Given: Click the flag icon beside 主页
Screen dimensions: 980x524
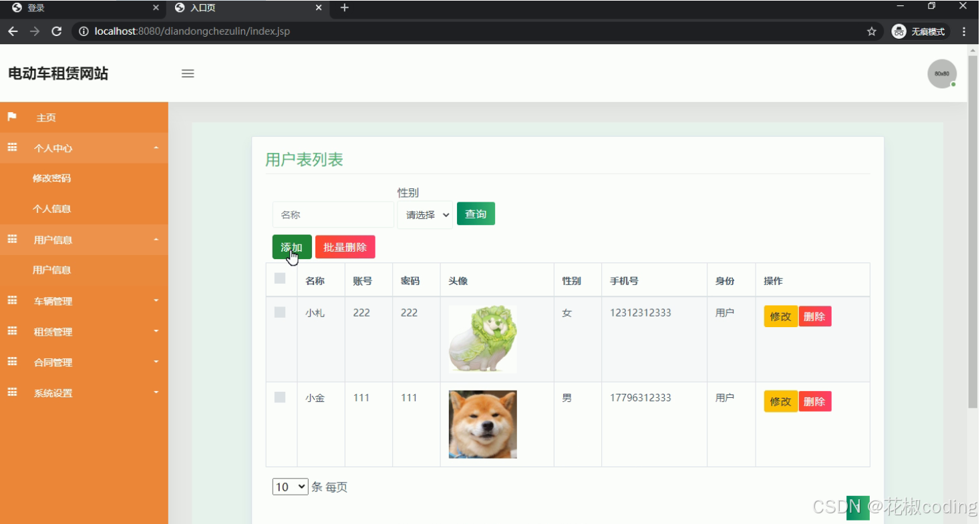Looking at the screenshot, I should coord(11,117).
